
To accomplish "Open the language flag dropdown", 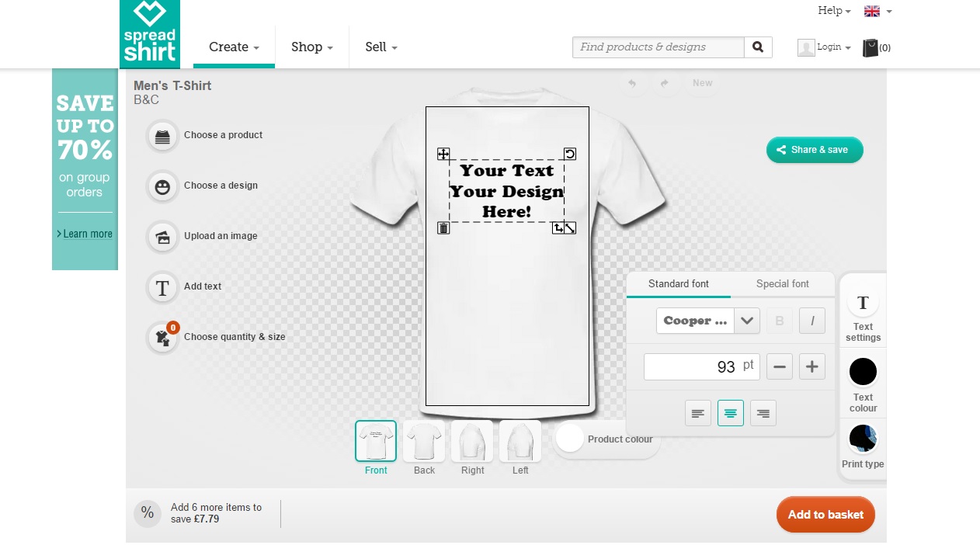I will [877, 11].
